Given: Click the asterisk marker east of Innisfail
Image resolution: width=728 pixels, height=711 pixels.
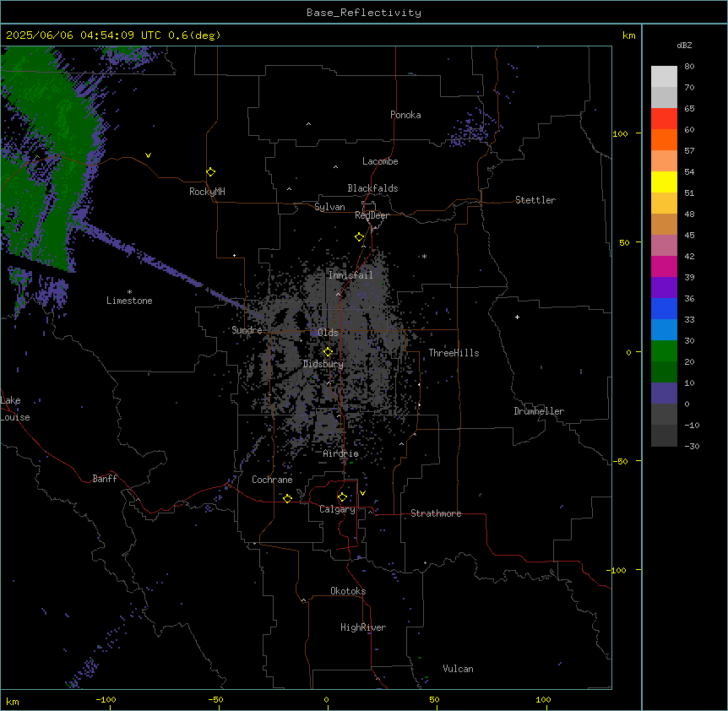Looking at the screenshot, I should [424, 256].
